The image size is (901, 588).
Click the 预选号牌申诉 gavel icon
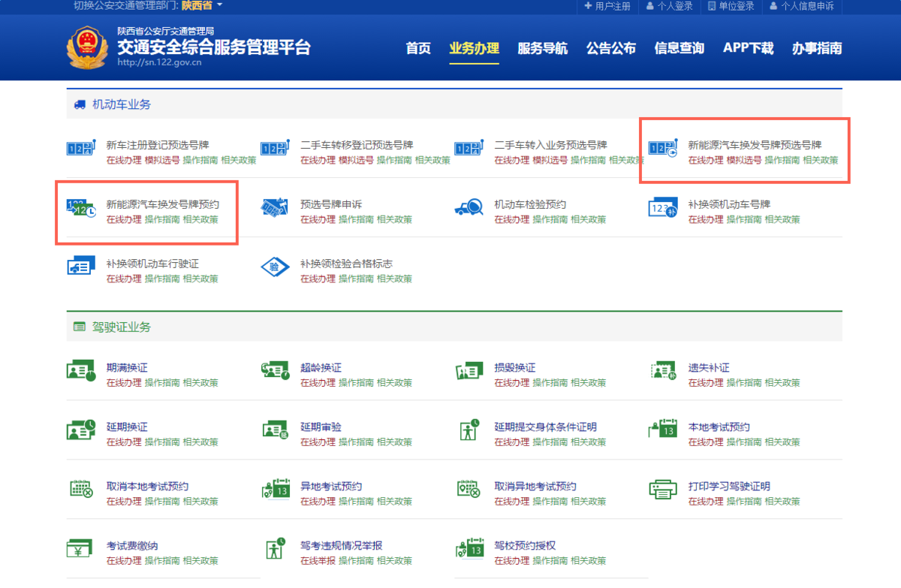pos(275,208)
